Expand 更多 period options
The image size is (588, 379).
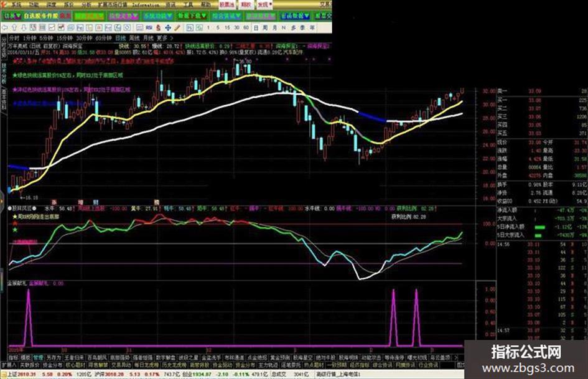(x=164, y=39)
